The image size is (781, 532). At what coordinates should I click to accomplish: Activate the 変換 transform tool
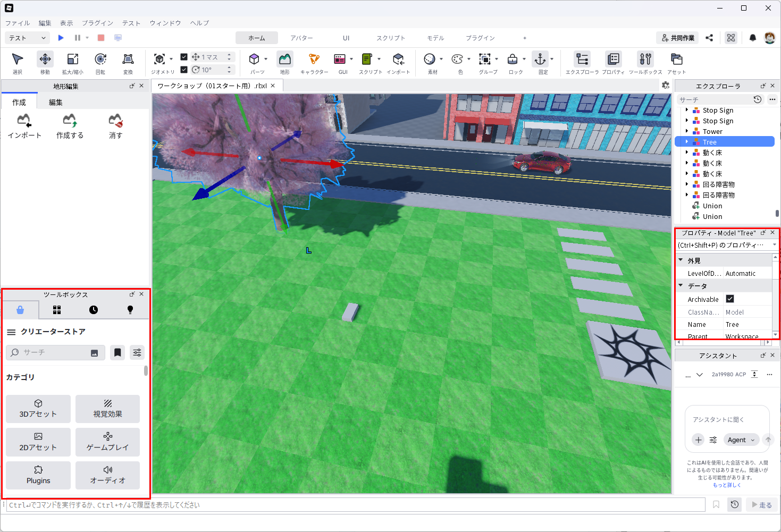pos(128,63)
